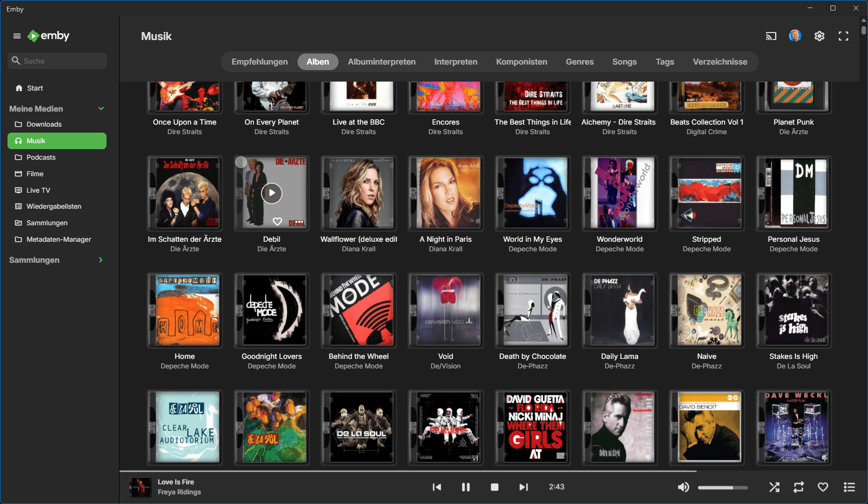Select the checkbox on the Debil album
868x504 pixels.
(241, 162)
